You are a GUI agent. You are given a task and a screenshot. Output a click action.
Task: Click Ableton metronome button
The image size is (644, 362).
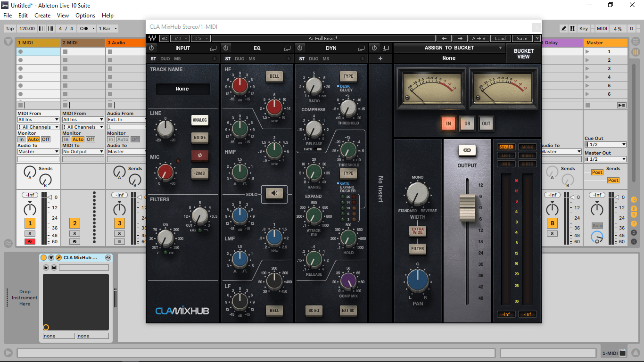(87, 29)
